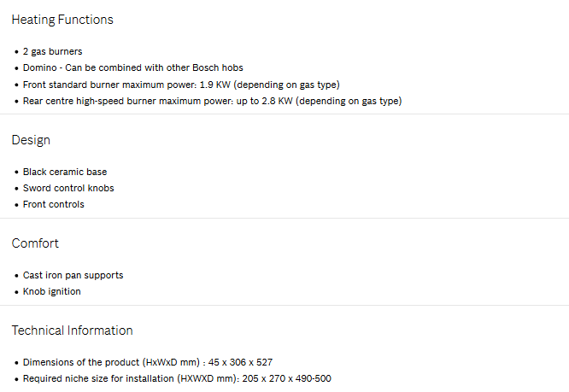
Task: Select the Domino Bosch hobs combination line
Action: pos(133,67)
